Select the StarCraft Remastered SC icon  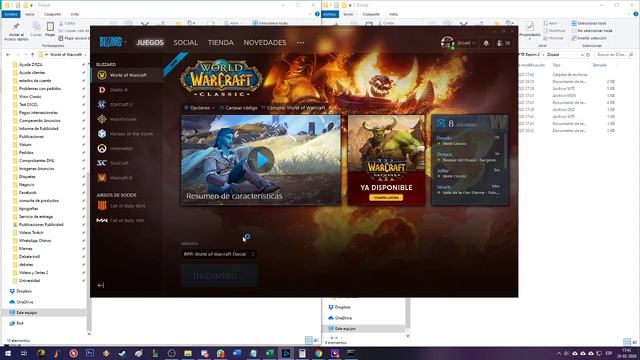[x=102, y=163]
